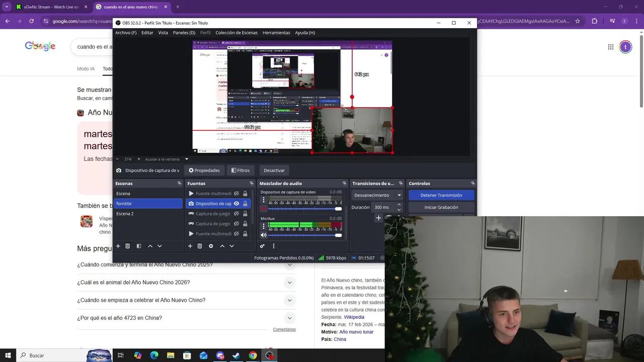Open scene filters icon in the Escenas toolbar

(139, 246)
